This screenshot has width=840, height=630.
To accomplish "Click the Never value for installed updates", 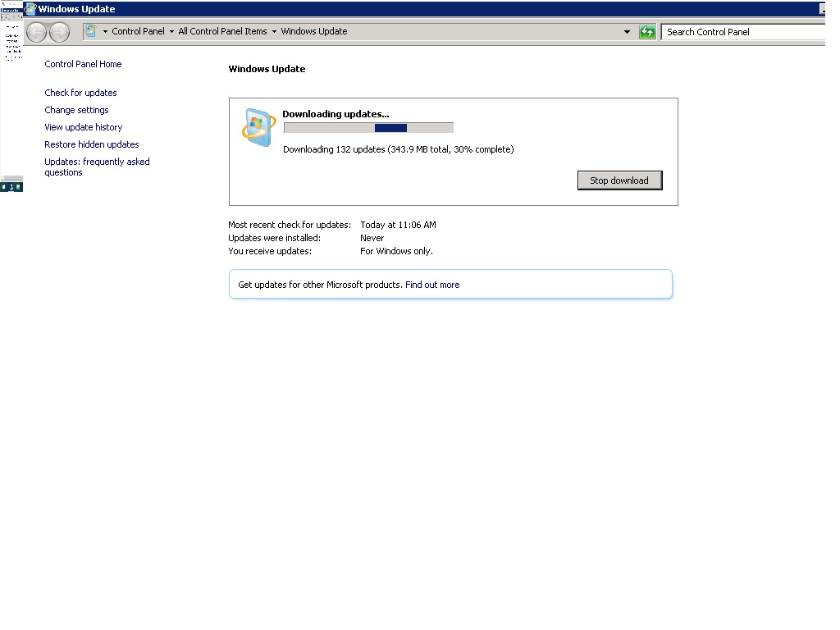I will [x=372, y=238].
